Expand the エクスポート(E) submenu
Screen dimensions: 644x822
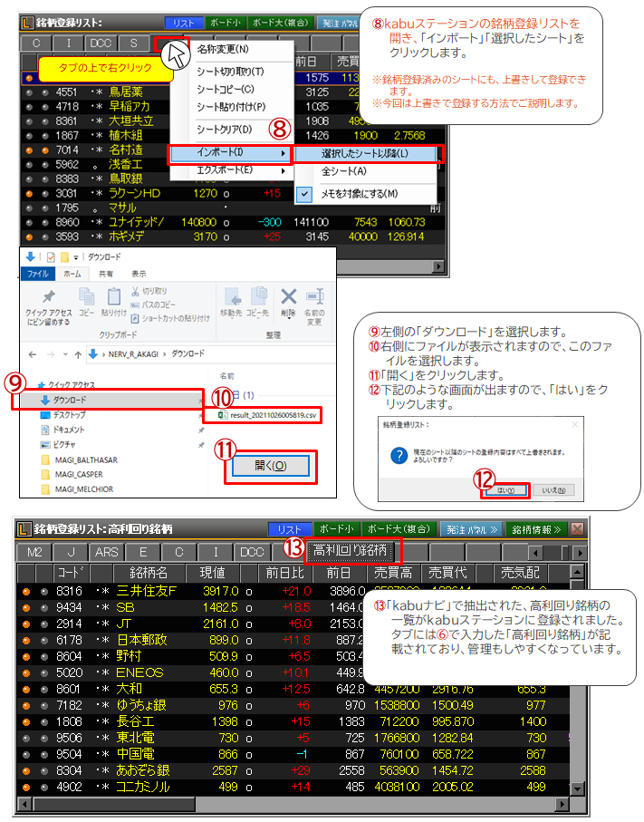point(229,170)
